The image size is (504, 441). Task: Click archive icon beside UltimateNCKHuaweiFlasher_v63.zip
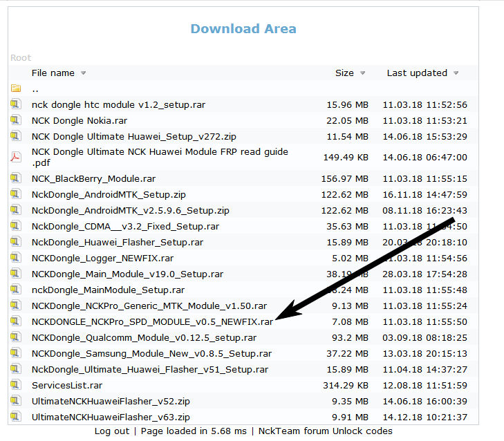[16, 417]
